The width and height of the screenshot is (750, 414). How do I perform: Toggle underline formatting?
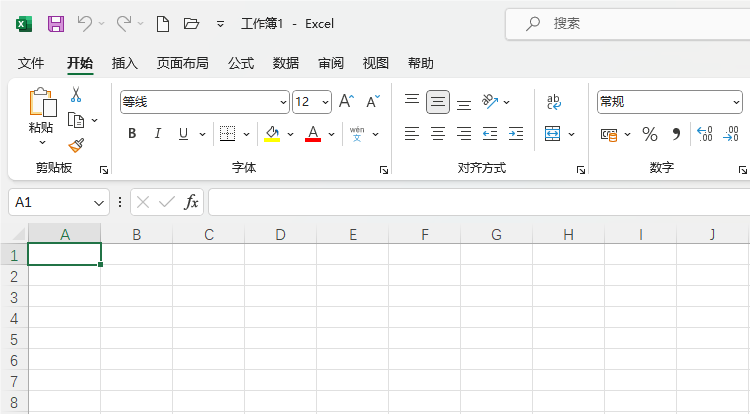(183, 134)
